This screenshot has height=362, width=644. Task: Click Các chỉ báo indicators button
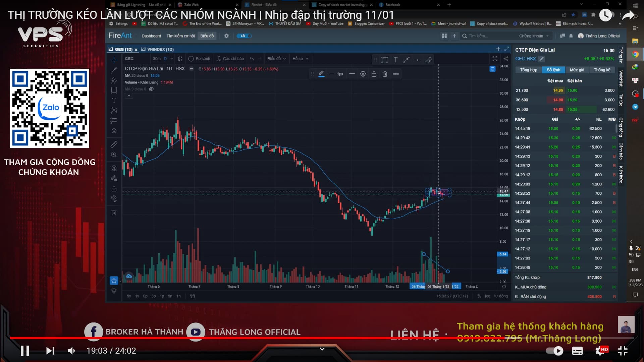[x=230, y=59]
